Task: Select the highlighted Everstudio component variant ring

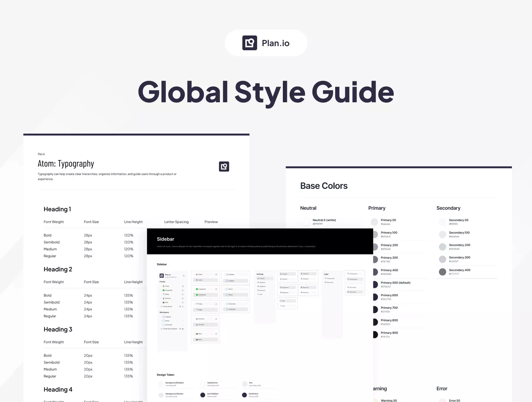Action: (227, 309)
